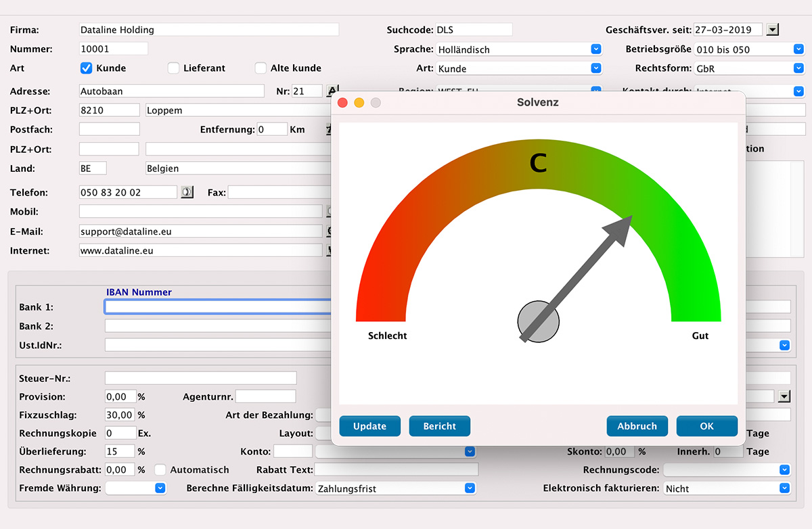Screen dimensions: 812x529
Task: Minimize the Solvenz window using yellow button
Action: pos(359,103)
